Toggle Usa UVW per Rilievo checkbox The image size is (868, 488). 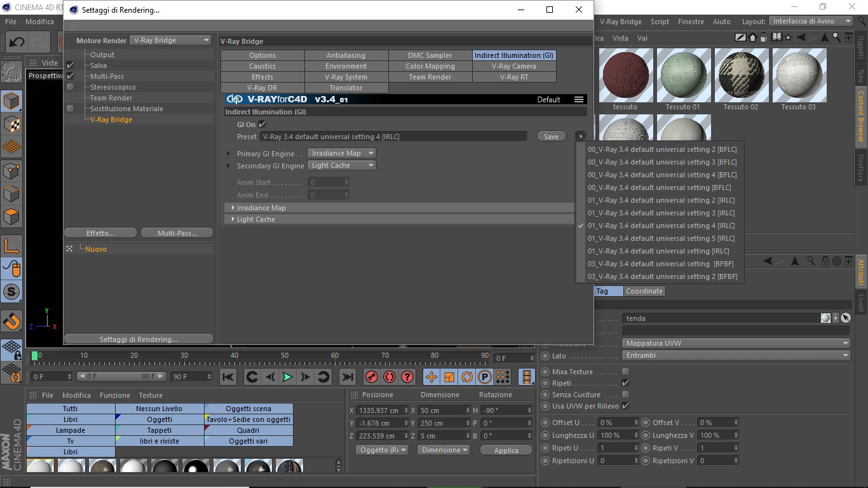click(x=625, y=406)
